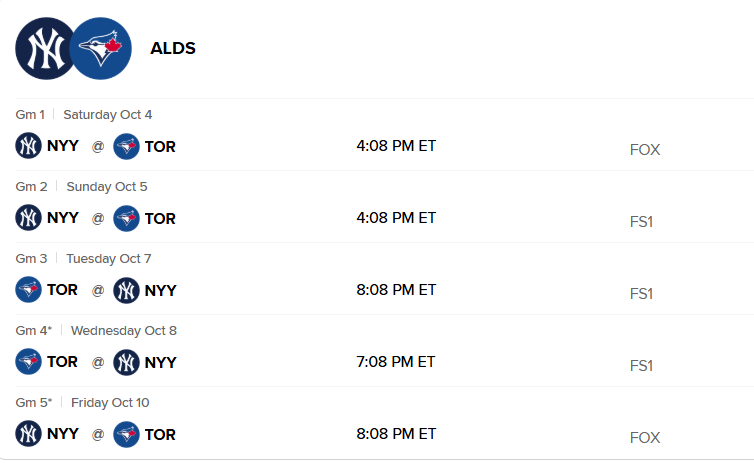Click the Blue Jays icon in the Game 3 row
Viewport: 754px width, 463px height.
coord(28,290)
